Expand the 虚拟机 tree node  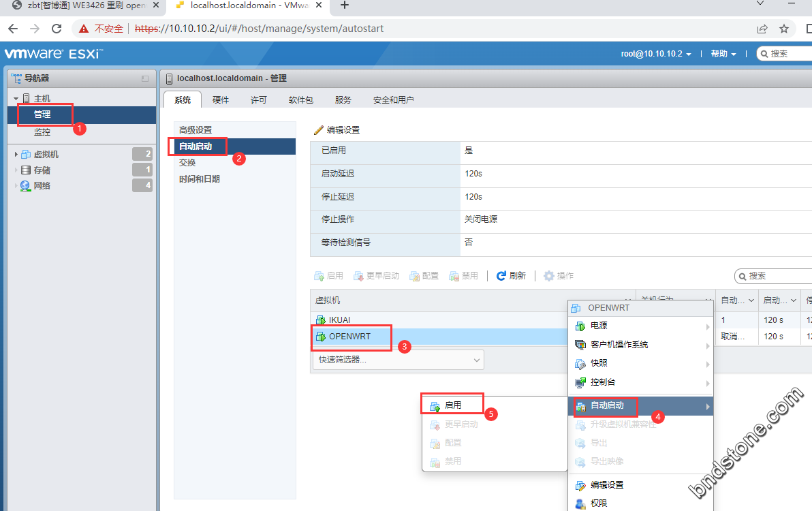16,154
